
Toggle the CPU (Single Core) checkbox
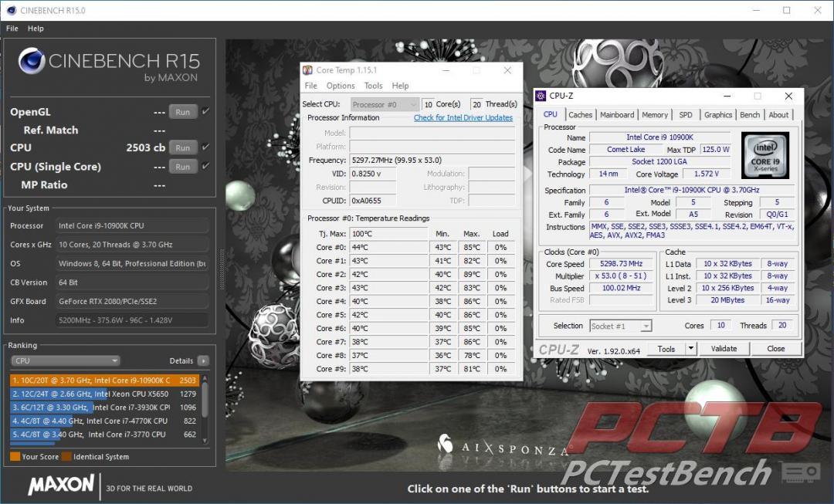(x=205, y=166)
